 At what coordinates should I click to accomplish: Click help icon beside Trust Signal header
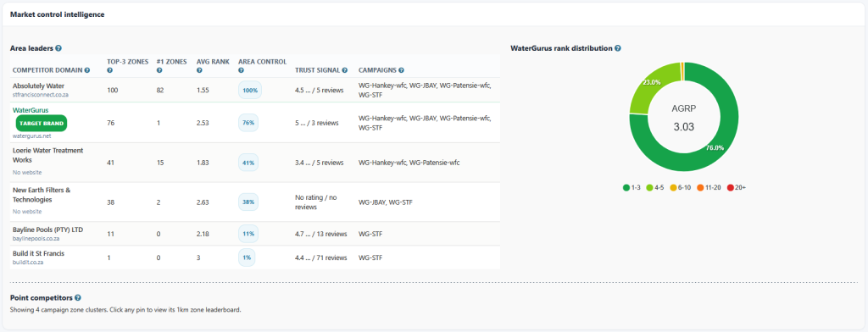point(345,70)
